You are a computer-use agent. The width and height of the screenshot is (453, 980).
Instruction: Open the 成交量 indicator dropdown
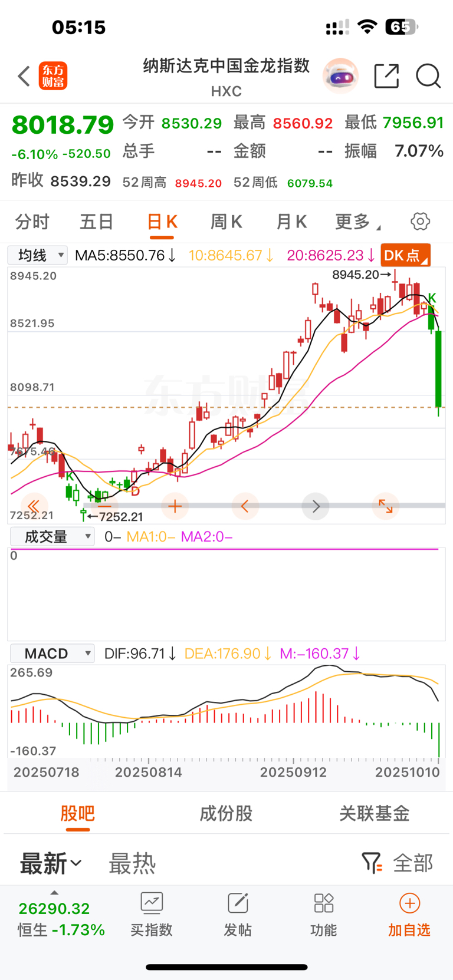52,536
